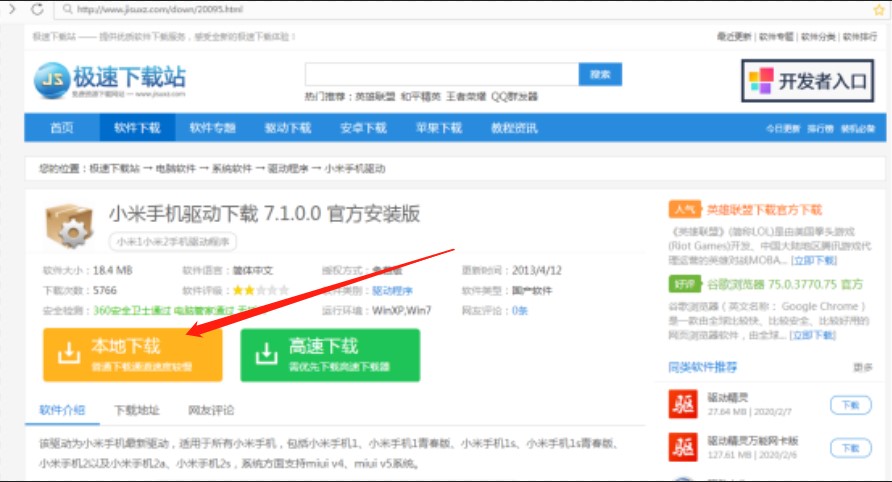This screenshot has height=482, width=892.
Task: Click the 小米手机驱动 package box icon
Action: pyautogui.click(x=69, y=227)
